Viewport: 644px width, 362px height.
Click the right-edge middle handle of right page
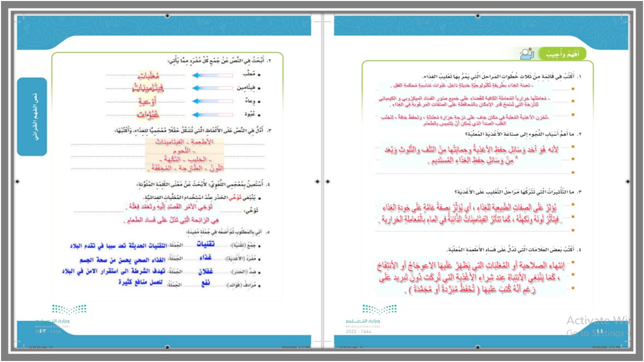click(x=627, y=181)
